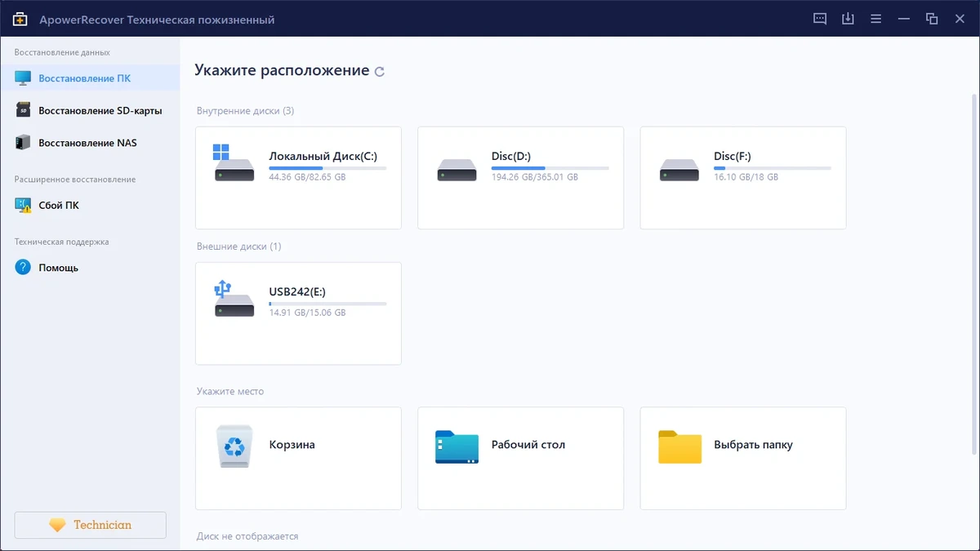
Task: Click the Диск не отображается text
Action: (247, 536)
